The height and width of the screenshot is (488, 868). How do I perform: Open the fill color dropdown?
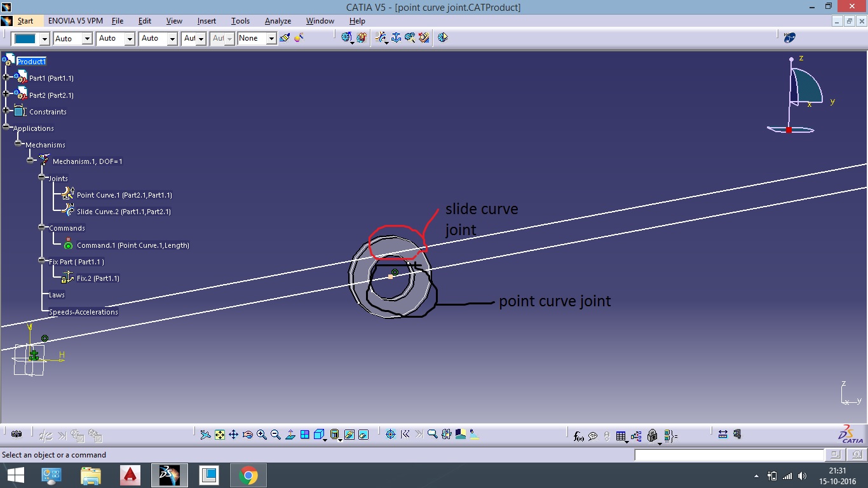(x=44, y=39)
